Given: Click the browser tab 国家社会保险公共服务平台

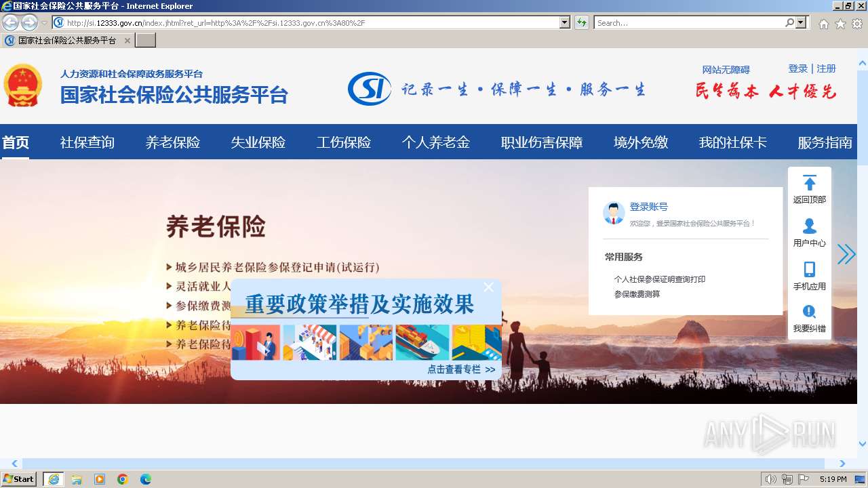Looking at the screenshot, I should (x=67, y=41).
